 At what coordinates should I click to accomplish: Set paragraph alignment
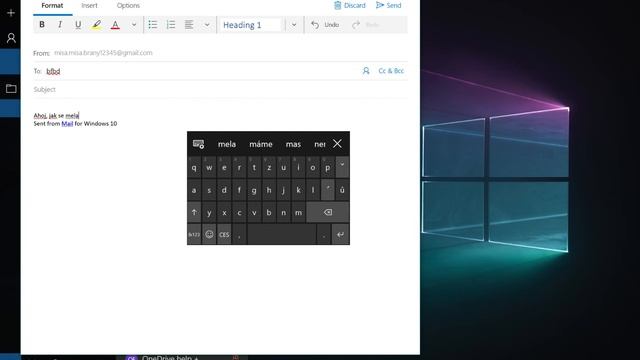point(189,24)
